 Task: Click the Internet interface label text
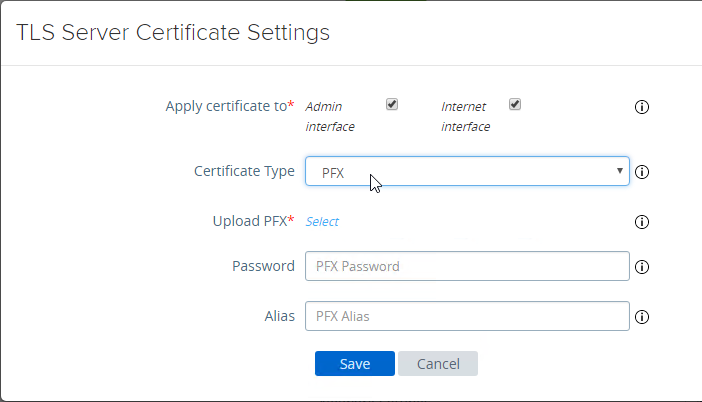click(466, 116)
